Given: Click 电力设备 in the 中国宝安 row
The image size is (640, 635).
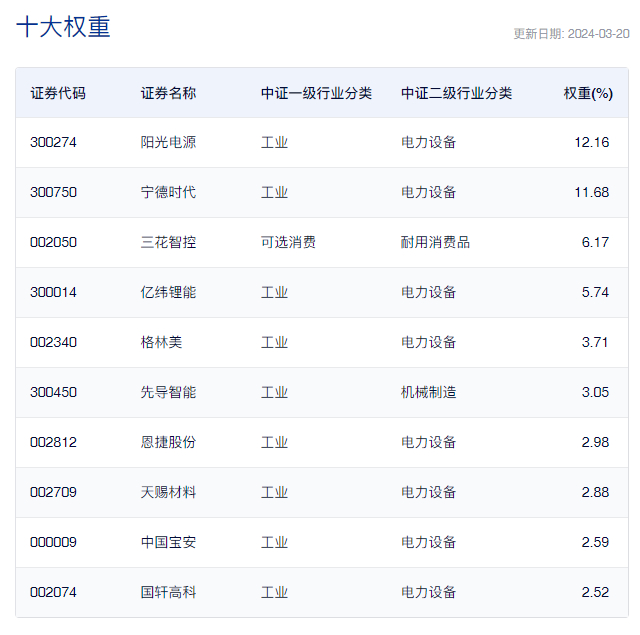Looking at the screenshot, I should pos(429,542).
